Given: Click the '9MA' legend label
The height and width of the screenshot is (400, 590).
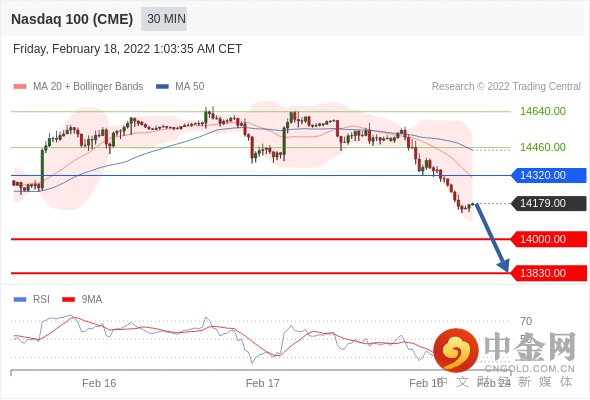Looking at the screenshot, I should coord(92,300).
